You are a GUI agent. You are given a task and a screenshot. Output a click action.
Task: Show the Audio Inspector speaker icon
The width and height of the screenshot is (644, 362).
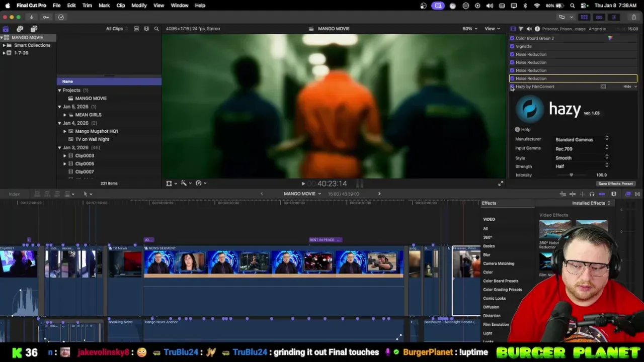pyautogui.click(x=529, y=29)
